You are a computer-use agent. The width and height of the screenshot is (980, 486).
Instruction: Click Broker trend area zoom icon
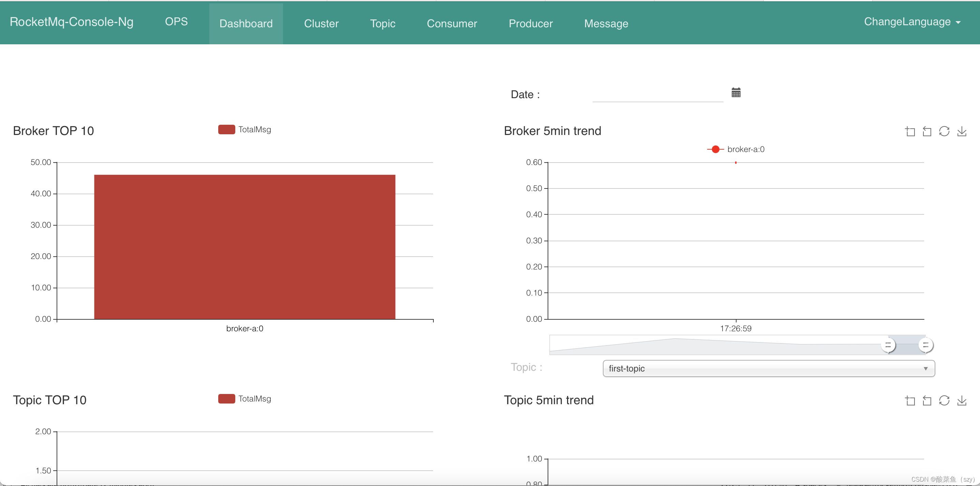pos(910,132)
